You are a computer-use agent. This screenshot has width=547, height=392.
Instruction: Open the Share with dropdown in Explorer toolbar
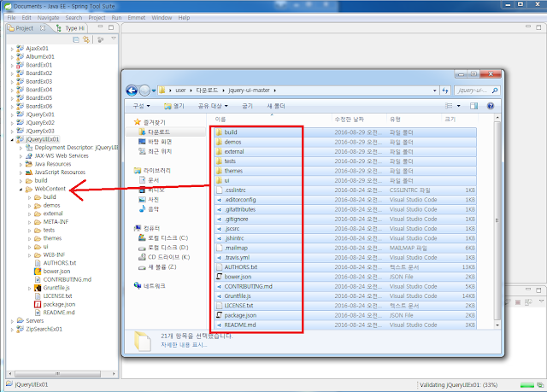[213, 106]
